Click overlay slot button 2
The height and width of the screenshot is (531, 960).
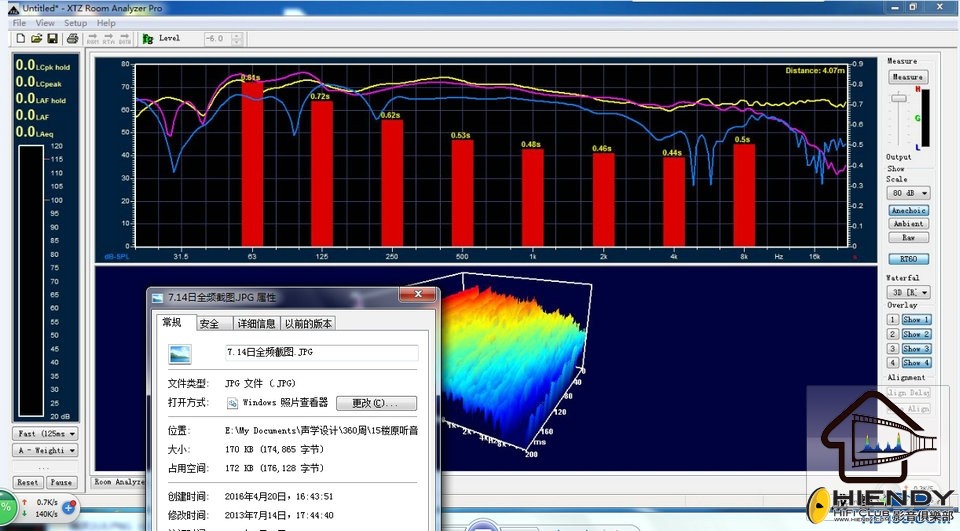click(893, 334)
